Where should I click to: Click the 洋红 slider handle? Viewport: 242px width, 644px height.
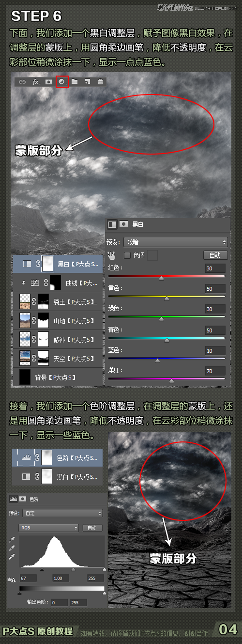(171, 381)
